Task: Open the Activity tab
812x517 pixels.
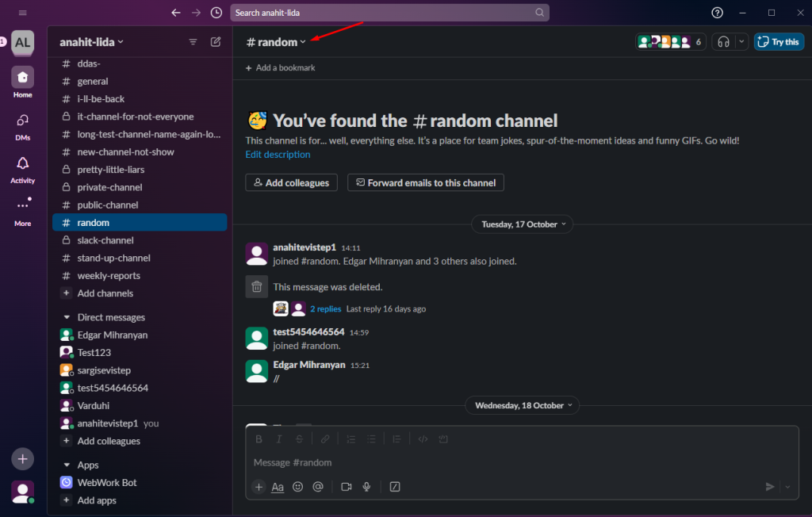Action: (22, 170)
